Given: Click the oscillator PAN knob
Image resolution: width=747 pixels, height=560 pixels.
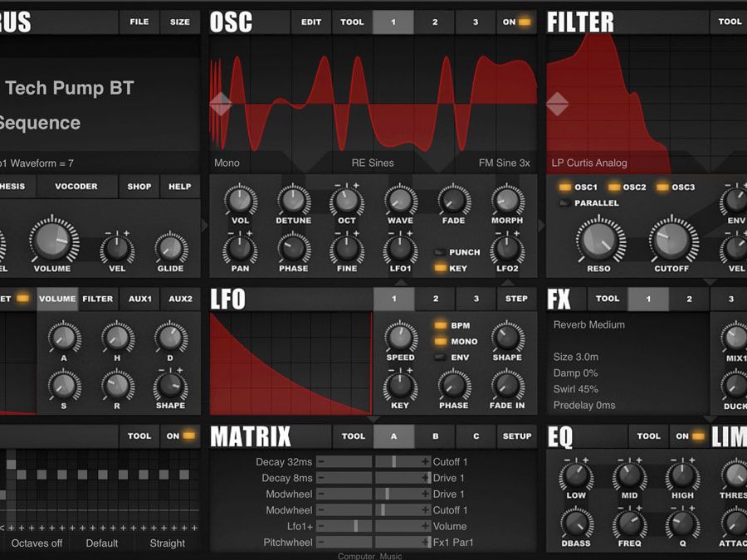Looking at the screenshot, I should [240, 248].
